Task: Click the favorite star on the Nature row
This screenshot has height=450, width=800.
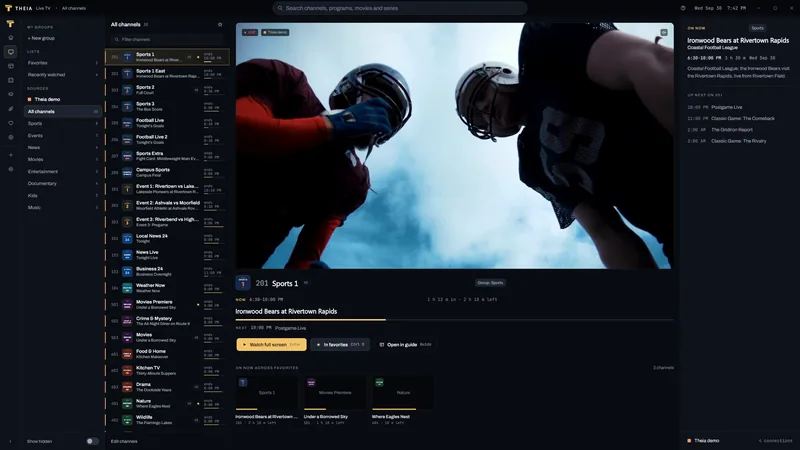Action: (198, 404)
